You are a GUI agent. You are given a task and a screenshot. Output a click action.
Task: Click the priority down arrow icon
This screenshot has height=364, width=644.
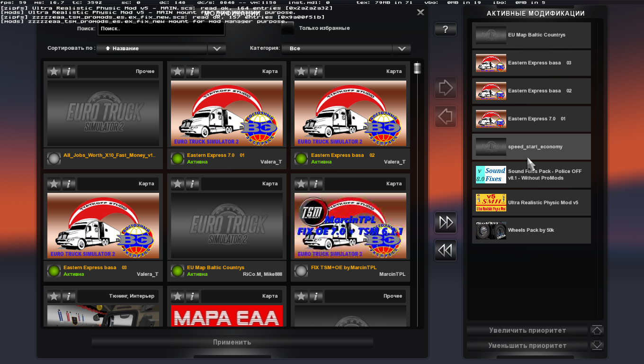(597, 346)
